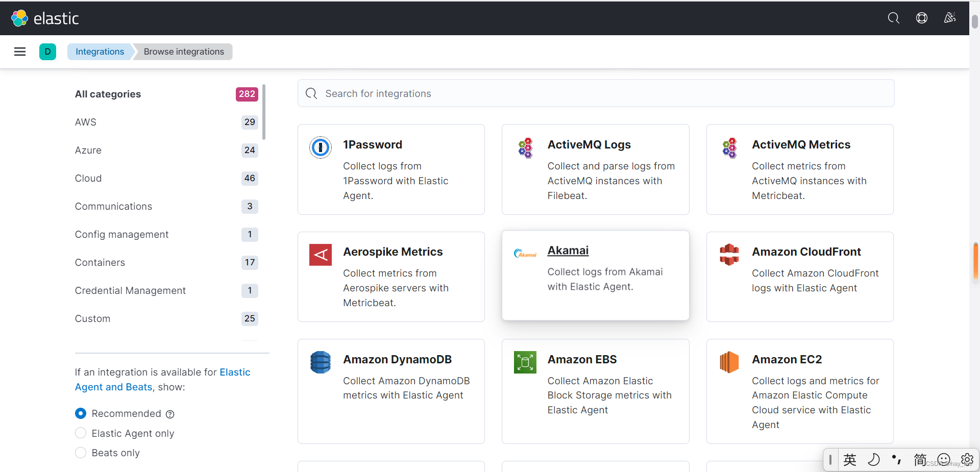Select the Beats only option
This screenshot has height=472, width=980.
pyautogui.click(x=81, y=453)
